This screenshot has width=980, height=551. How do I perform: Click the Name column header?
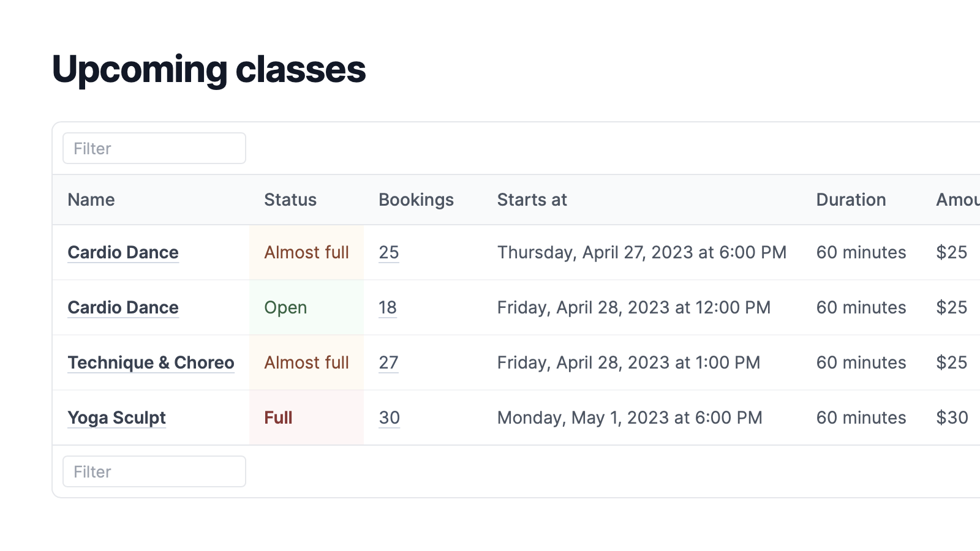[91, 200]
